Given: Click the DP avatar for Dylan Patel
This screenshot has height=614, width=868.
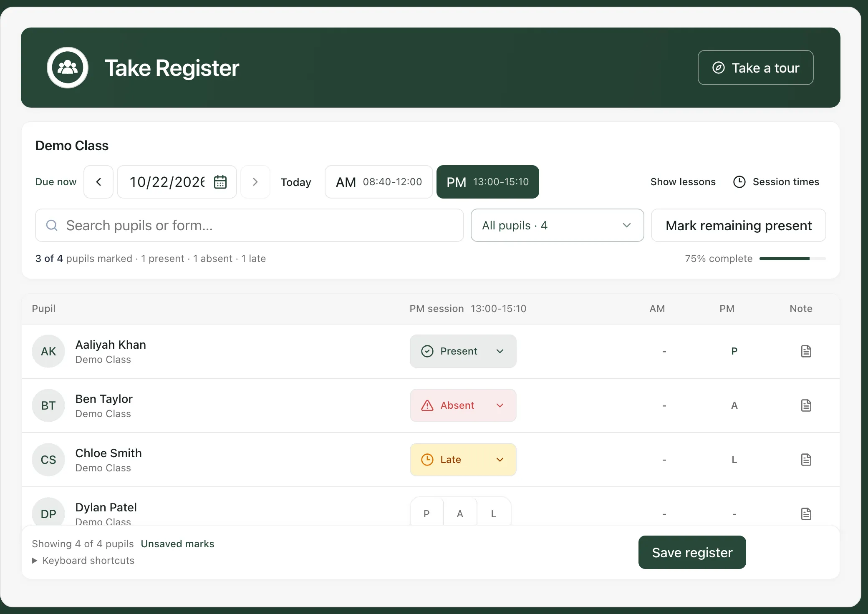Looking at the screenshot, I should click(48, 511).
